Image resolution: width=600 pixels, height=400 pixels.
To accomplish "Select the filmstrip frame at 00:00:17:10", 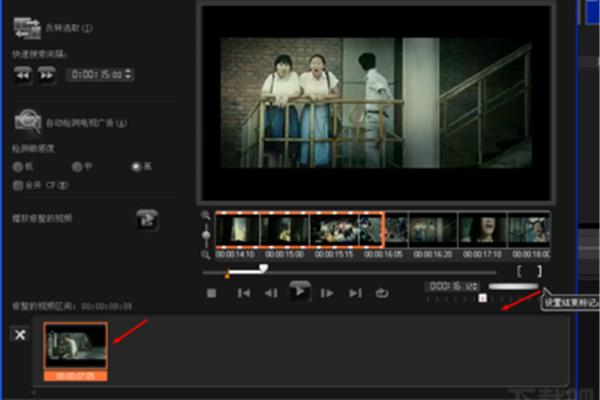I will [x=483, y=230].
